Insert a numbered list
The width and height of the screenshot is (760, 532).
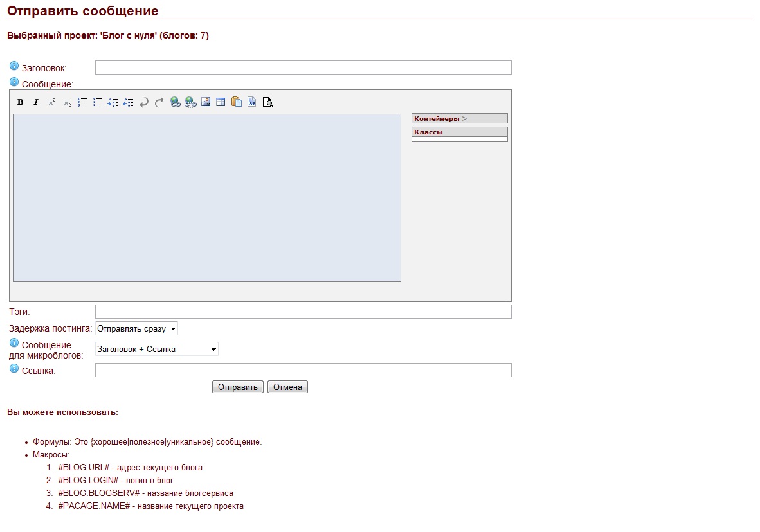(x=82, y=102)
